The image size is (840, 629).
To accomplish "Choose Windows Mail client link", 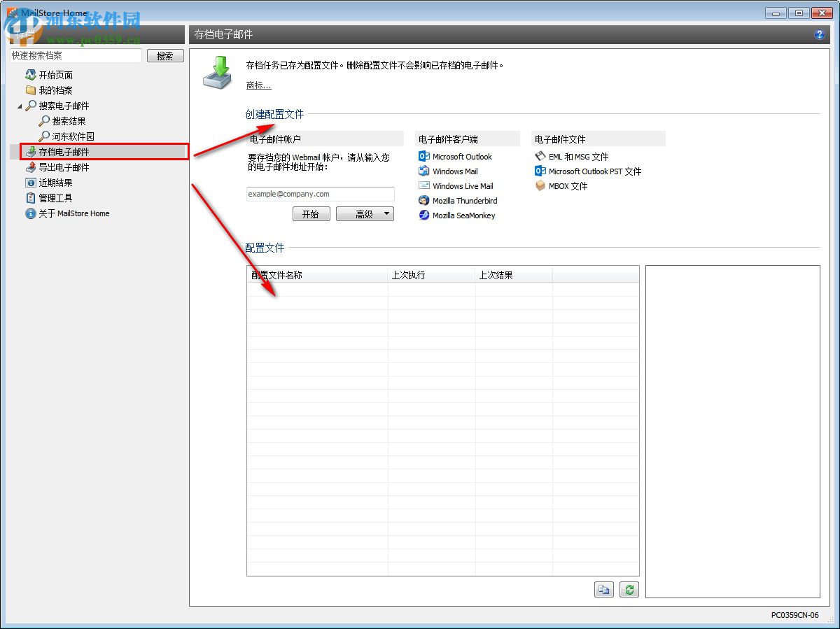I will [455, 171].
